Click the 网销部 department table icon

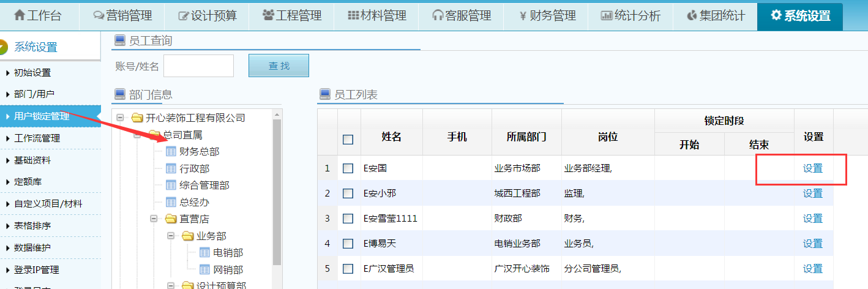[205, 269]
